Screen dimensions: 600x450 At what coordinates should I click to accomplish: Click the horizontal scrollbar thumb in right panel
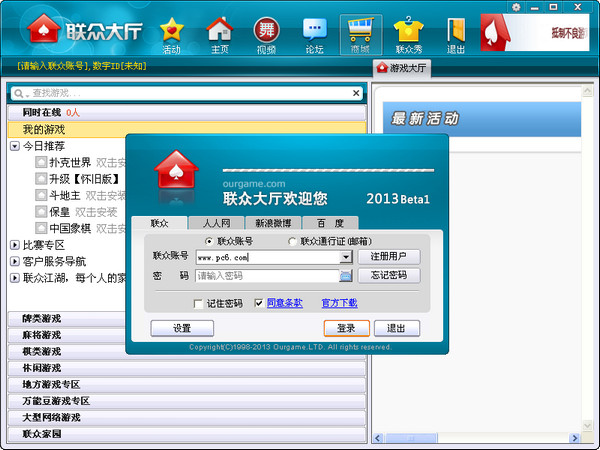(411, 438)
